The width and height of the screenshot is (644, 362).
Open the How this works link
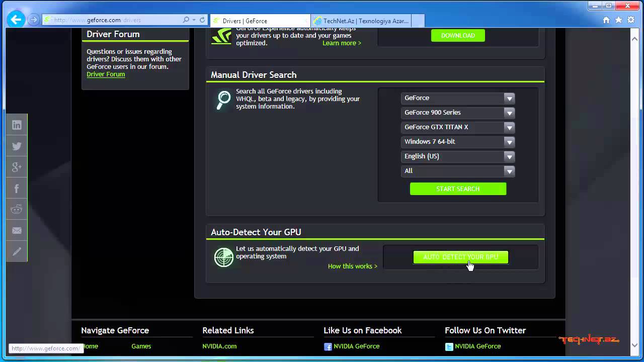tap(353, 266)
